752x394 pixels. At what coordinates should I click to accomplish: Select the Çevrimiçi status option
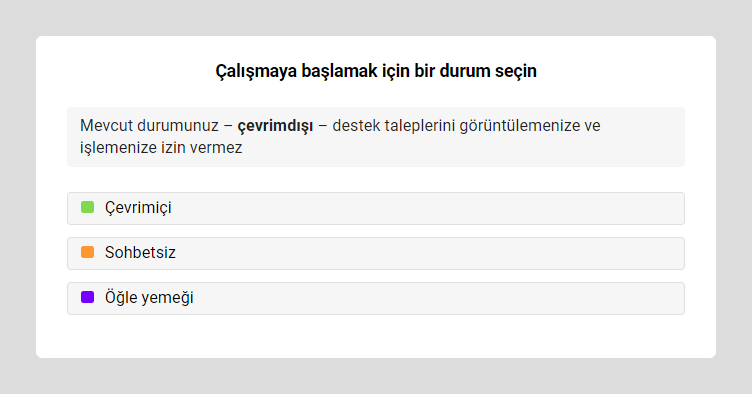(x=376, y=209)
